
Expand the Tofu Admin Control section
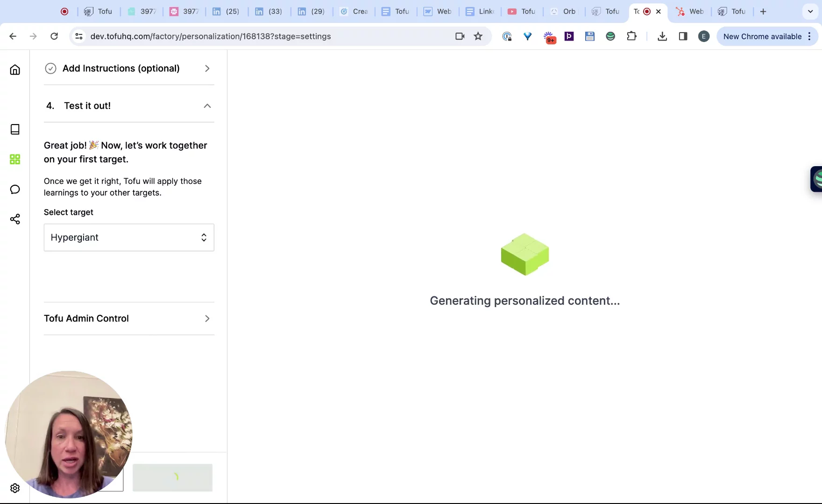coord(128,319)
